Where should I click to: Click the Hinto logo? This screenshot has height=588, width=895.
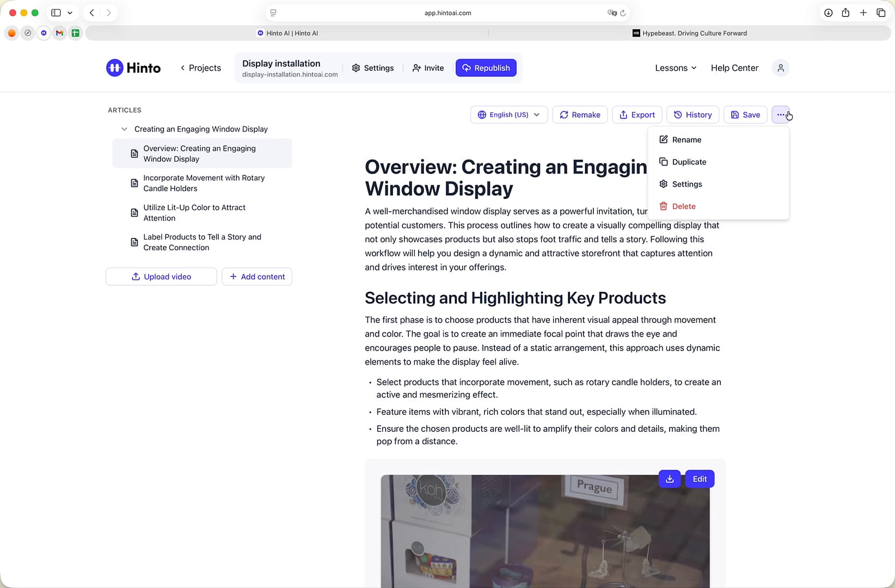[x=133, y=68]
